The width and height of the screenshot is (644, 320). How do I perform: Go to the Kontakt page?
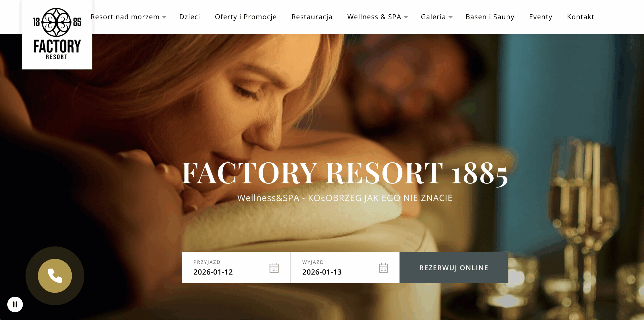(580, 17)
